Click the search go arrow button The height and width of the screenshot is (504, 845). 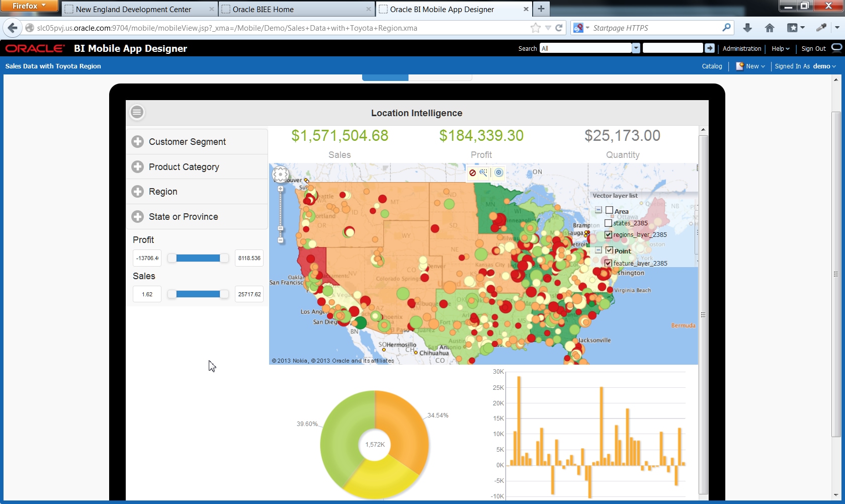(710, 48)
